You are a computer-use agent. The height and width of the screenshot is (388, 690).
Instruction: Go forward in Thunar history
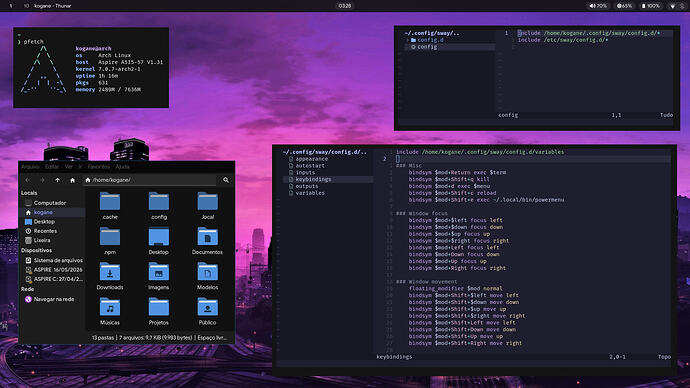click(x=43, y=180)
